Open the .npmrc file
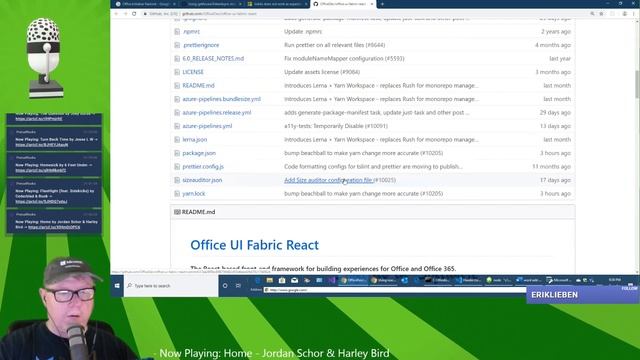Viewport: 640px width, 360px height. click(x=191, y=31)
